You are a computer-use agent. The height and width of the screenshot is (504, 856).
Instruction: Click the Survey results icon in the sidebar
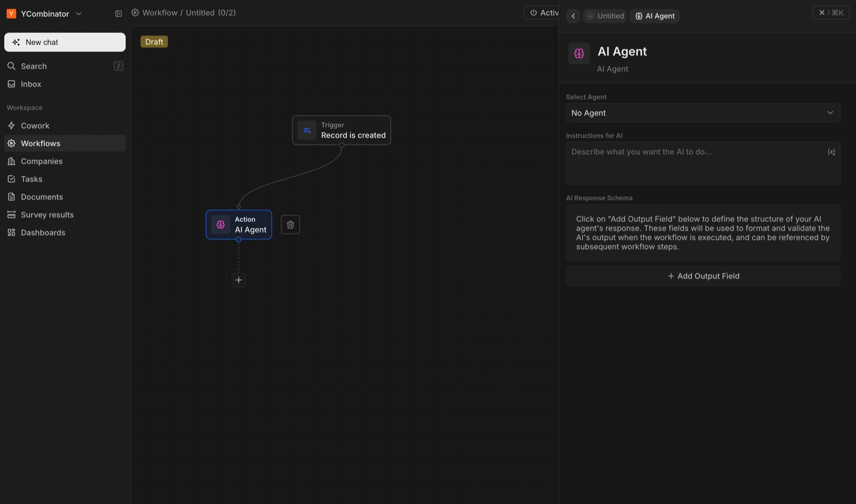(11, 215)
